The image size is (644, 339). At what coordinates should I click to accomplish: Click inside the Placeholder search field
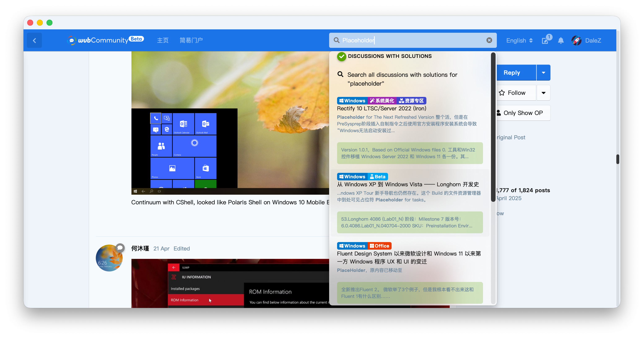point(413,40)
